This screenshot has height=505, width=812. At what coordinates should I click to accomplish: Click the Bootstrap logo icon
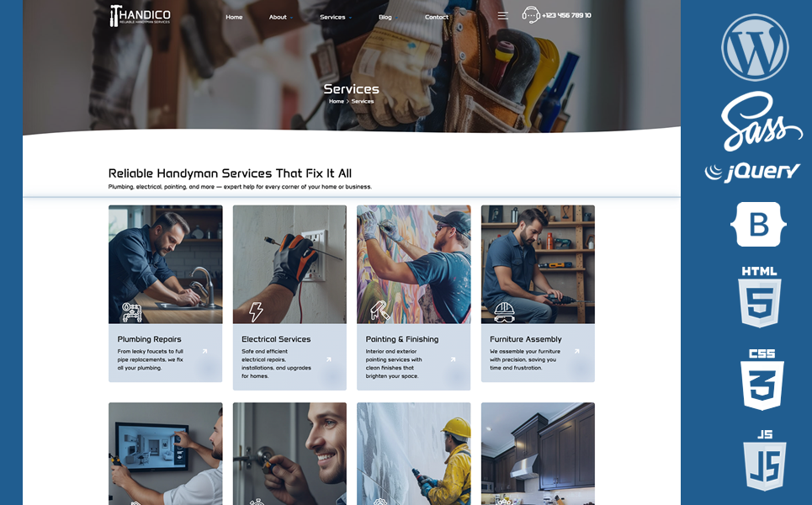[x=758, y=225]
